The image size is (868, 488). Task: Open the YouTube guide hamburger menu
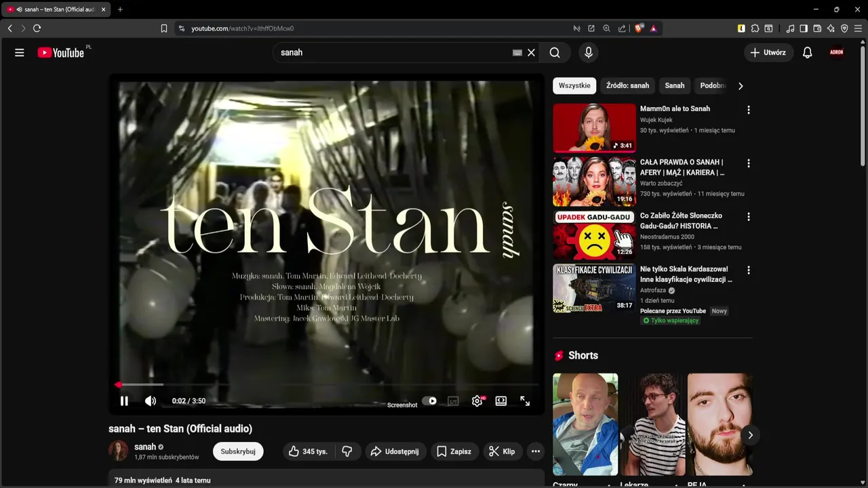[20, 53]
